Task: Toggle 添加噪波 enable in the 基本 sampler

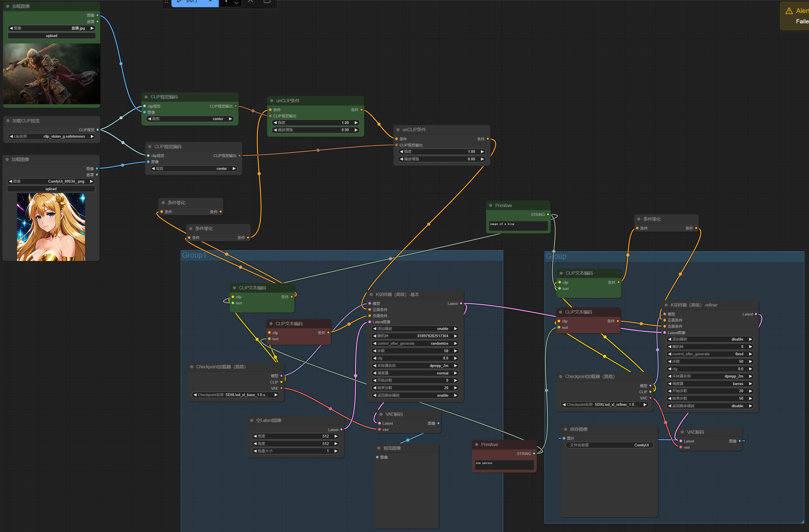Action: (415, 329)
